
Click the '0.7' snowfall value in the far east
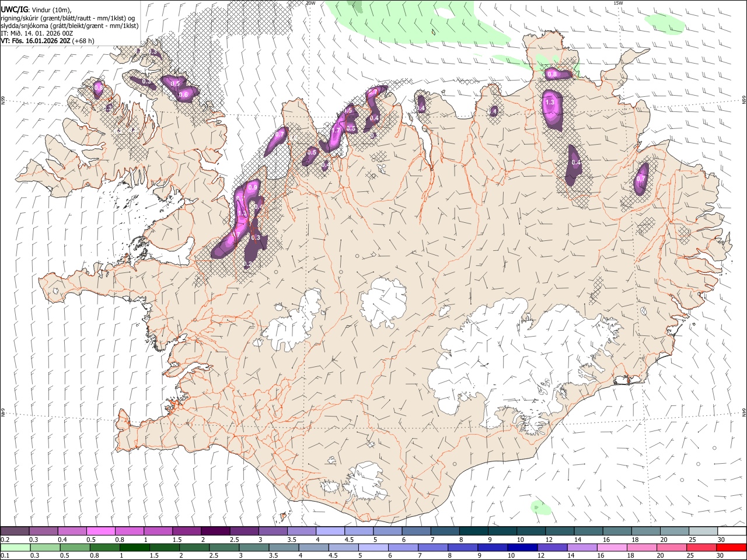point(641,178)
